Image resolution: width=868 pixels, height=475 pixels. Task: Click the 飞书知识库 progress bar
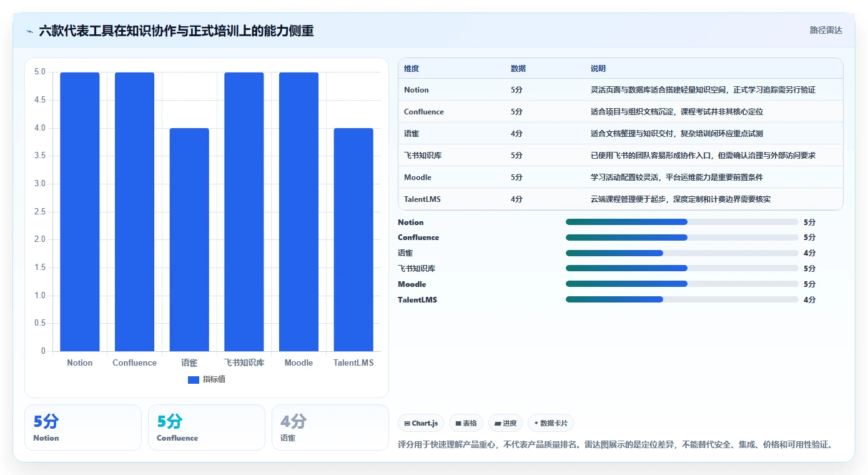(x=682, y=269)
